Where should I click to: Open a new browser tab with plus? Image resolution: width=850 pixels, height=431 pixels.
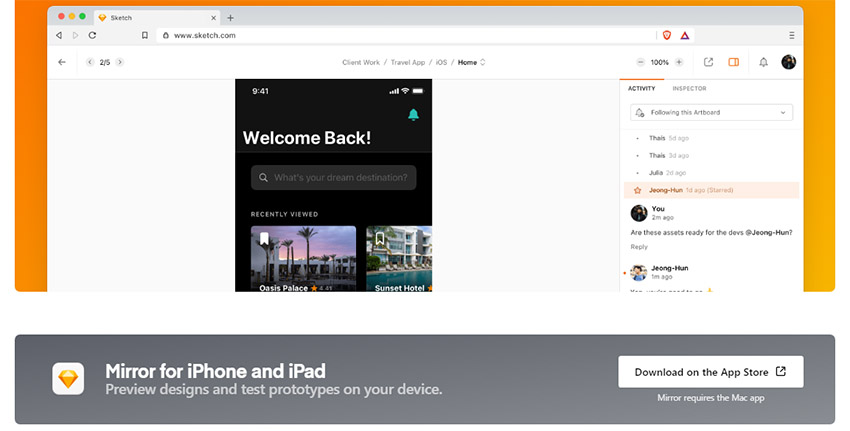[x=230, y=18]
